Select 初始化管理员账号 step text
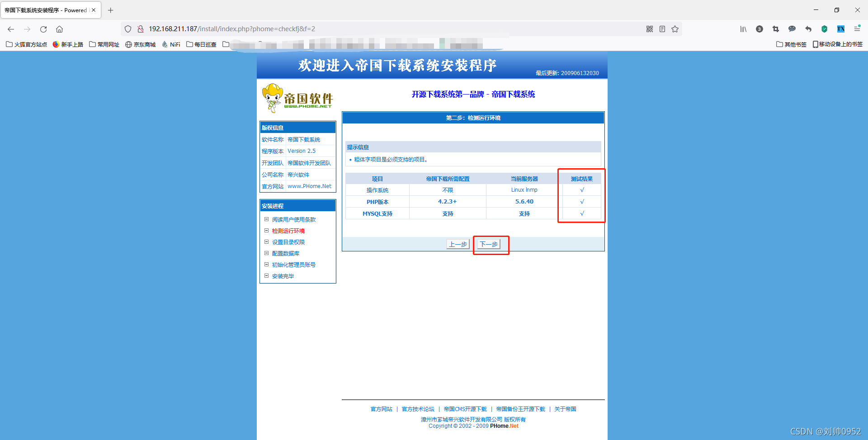Image resolution: width=868 pixels, height=440 pixels. (294, 265)
